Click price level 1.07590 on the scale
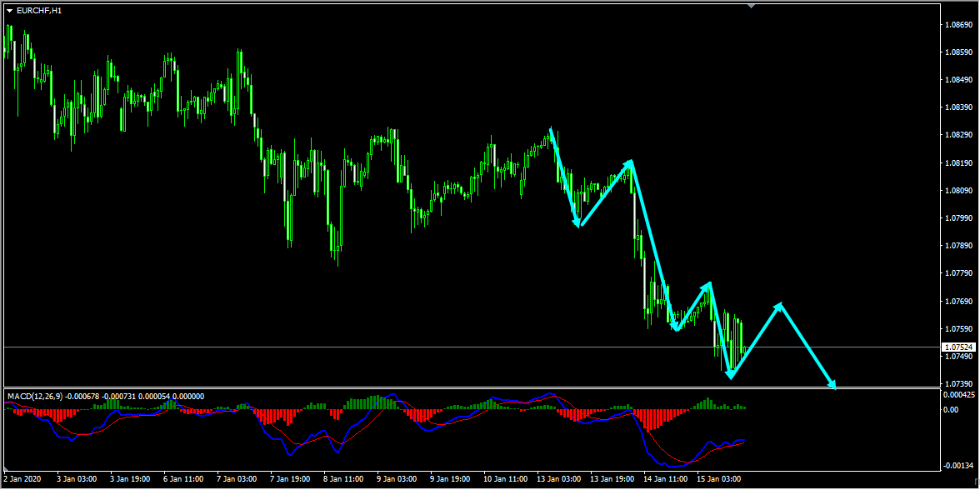This screenshot has height=490, width=980. tap(958, 328)
